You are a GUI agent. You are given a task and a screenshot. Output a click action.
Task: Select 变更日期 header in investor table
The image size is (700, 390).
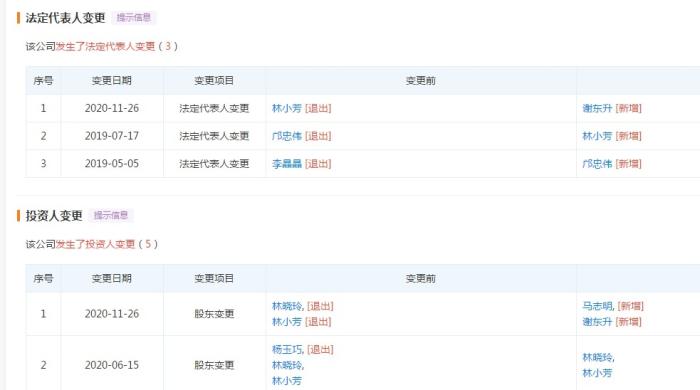112,278
